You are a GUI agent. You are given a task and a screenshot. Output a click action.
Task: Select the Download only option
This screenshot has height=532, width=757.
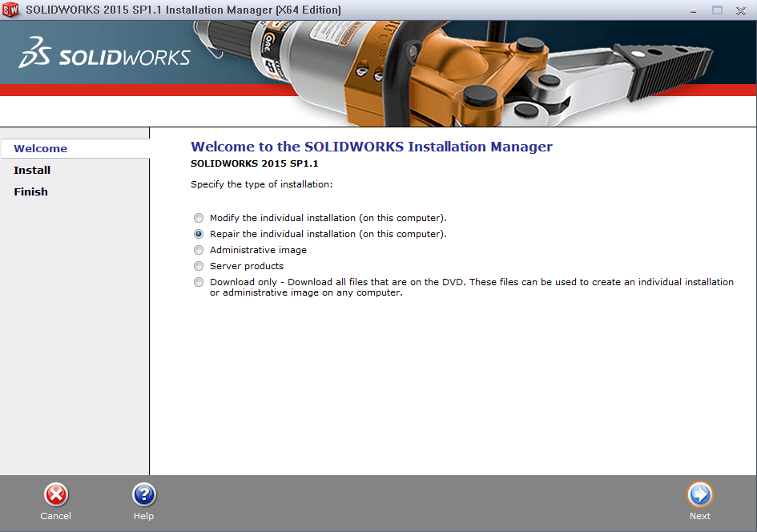click(x=198, y=281)
